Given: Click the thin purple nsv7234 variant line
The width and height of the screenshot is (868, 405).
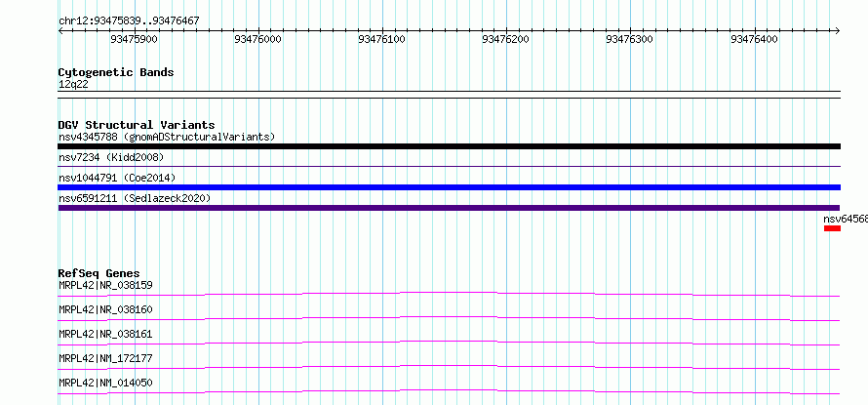Looking at the screenshot, I should 449,166.
